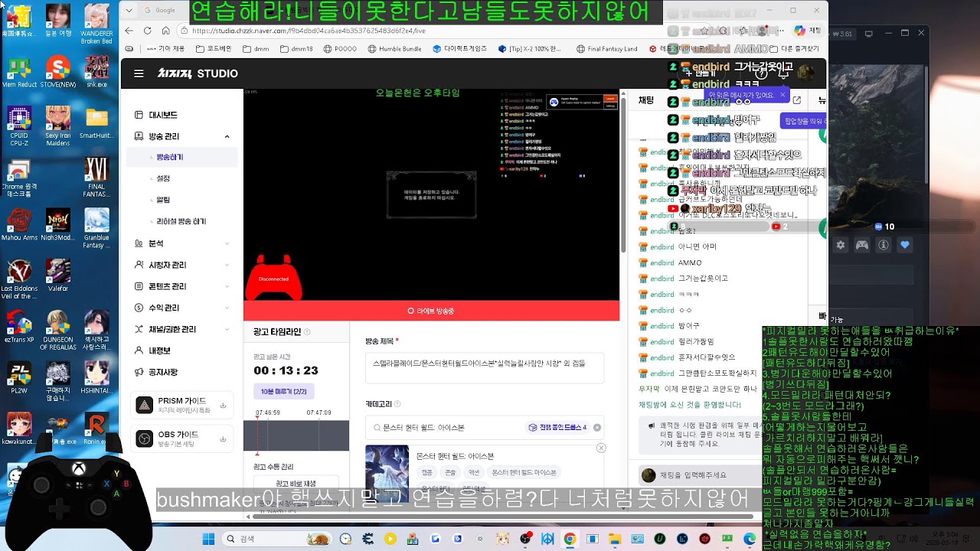Open 설정 under 방송 관리
Image resolution: width=980 pixels, height=551 pixels.
click(163, 178)
